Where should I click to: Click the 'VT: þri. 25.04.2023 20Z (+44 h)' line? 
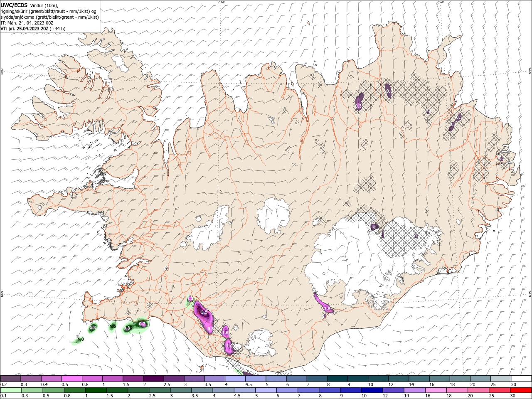click(x=33, y=29)
